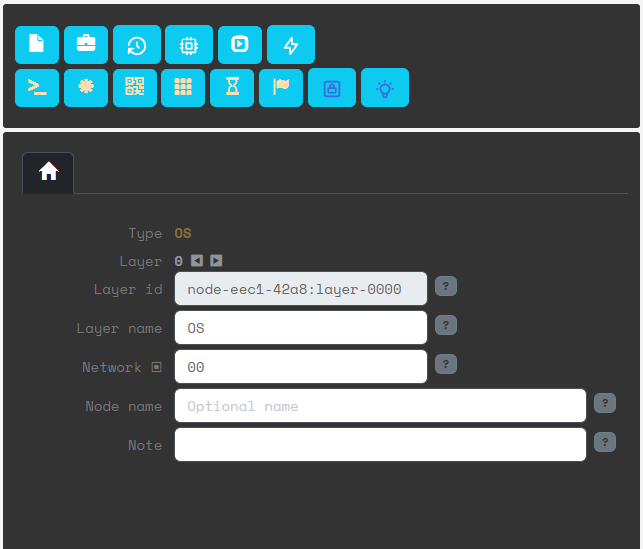Select the briefcase icon button
The width and height of the screenshot is (643, 549).
86,45
